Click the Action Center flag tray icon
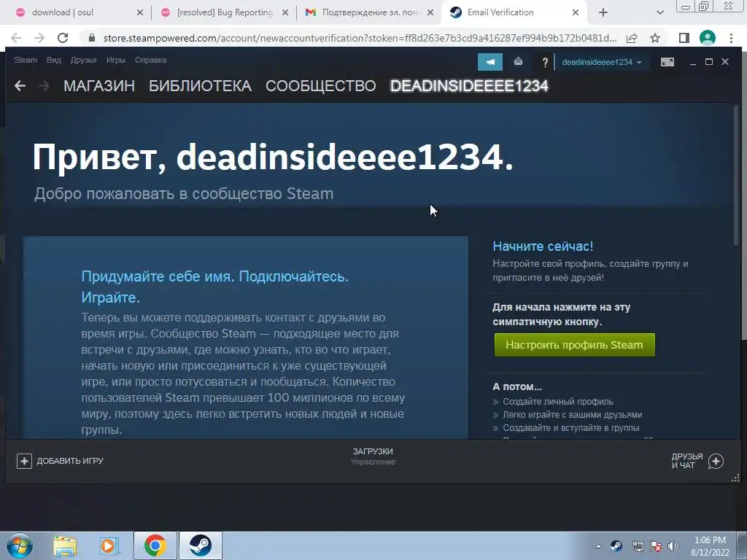This screenshot has height=560, width=747. [656, 546]
